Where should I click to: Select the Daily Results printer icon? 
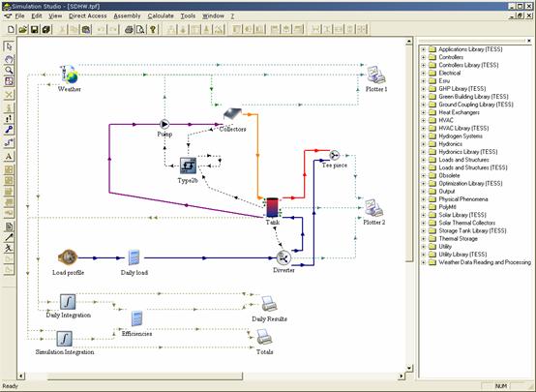(x=269, y=304)
